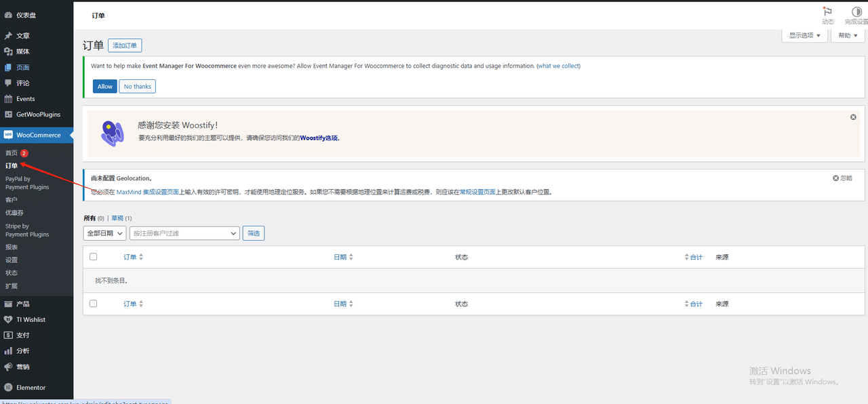Click the Elementor logo icon
The image size is (868, 404).
point(8,388)
